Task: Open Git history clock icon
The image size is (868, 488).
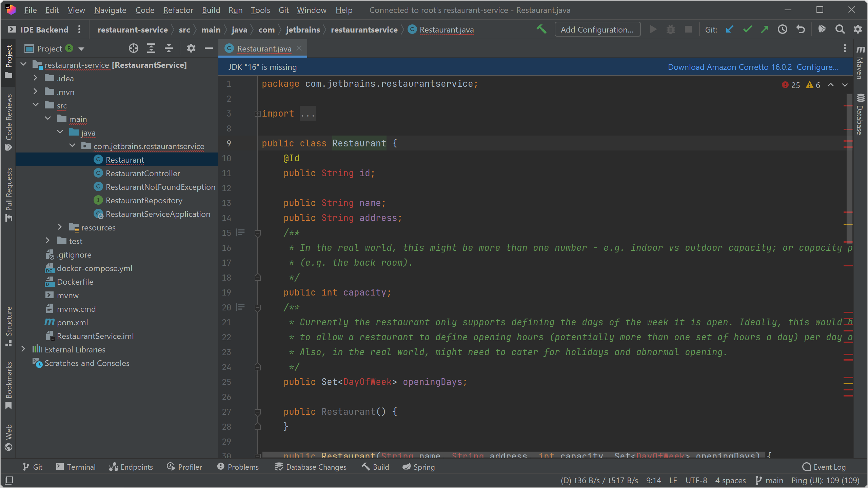Action: 783,29
